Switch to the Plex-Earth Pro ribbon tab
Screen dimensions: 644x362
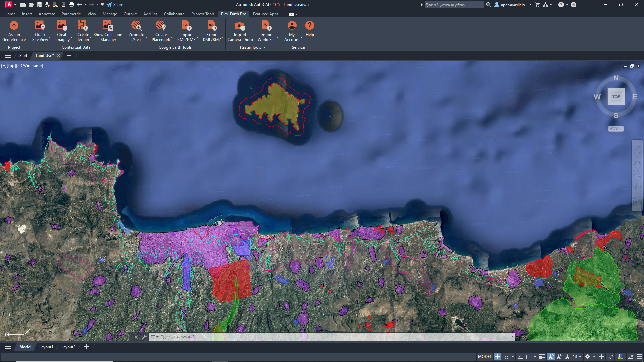click(233, 14)
